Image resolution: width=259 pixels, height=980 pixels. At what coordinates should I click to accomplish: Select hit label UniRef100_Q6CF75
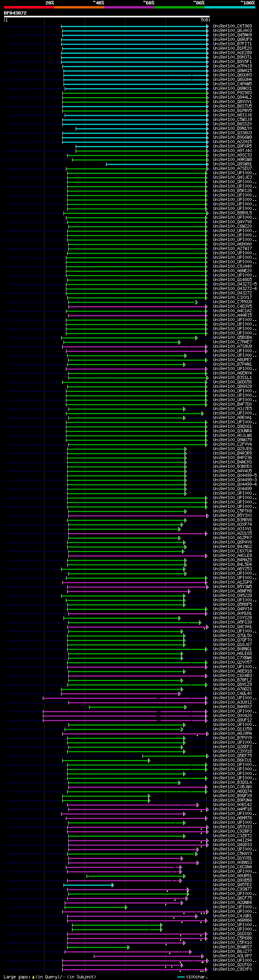tap(232, 898)
